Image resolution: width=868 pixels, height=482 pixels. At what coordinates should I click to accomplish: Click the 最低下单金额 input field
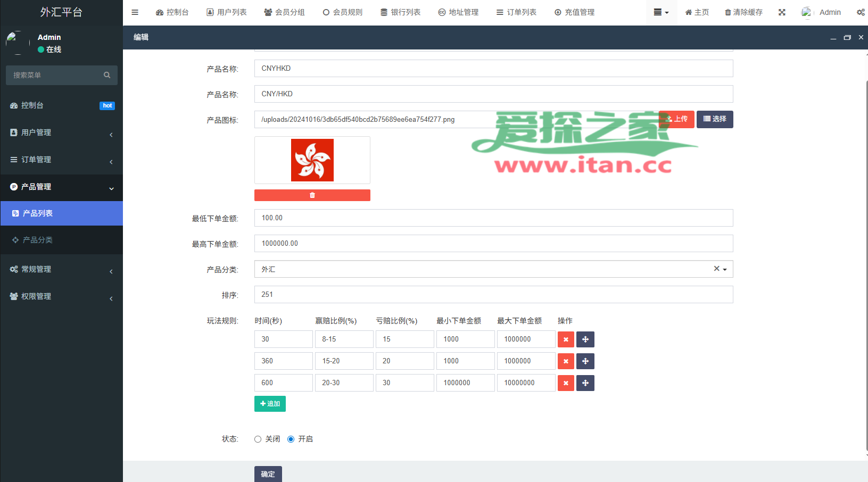pos(493,218)
